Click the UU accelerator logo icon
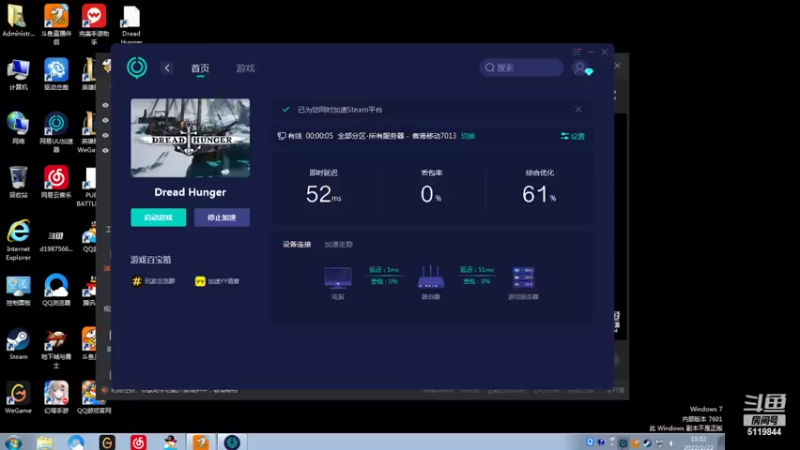 tap(137, 67)
